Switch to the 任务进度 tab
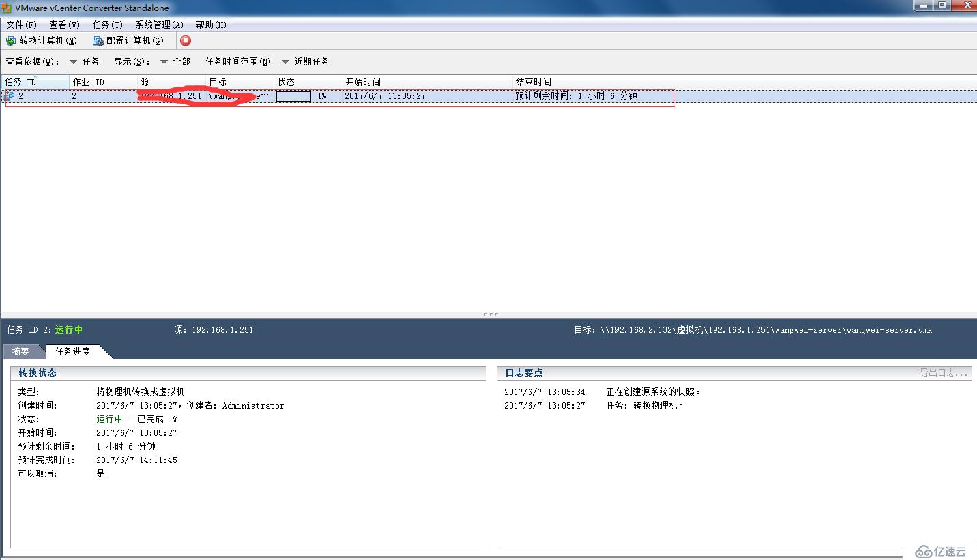The image size is (977, 560). (72, 352)
